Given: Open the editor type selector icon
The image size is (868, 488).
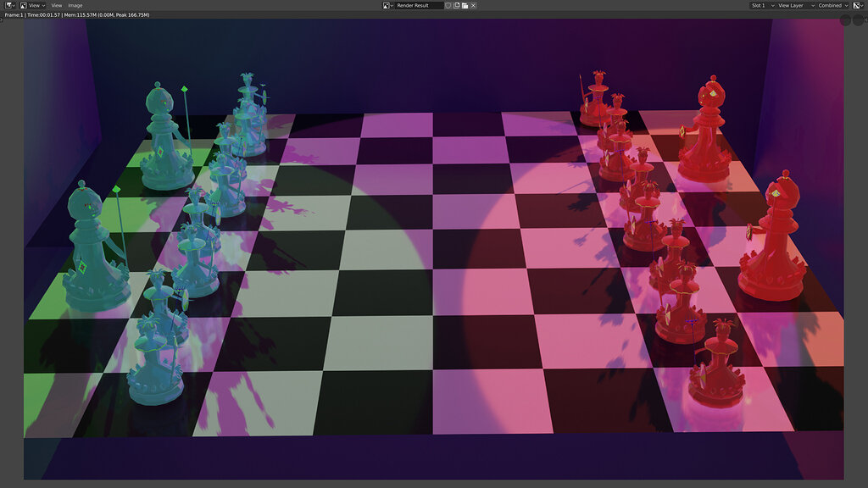Looking at the screenshot, I should [x=9, y=5].
